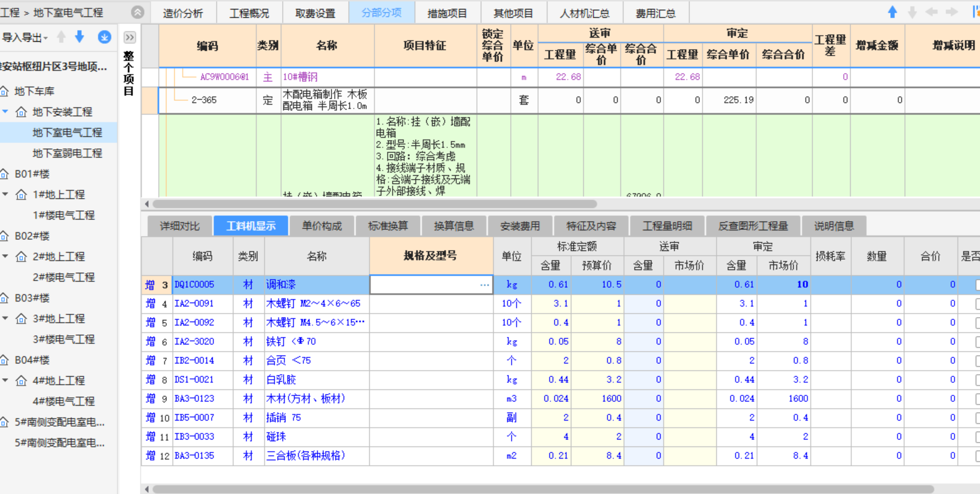
Task: Click the grey right arrow at top right
Action: point(952,12)
